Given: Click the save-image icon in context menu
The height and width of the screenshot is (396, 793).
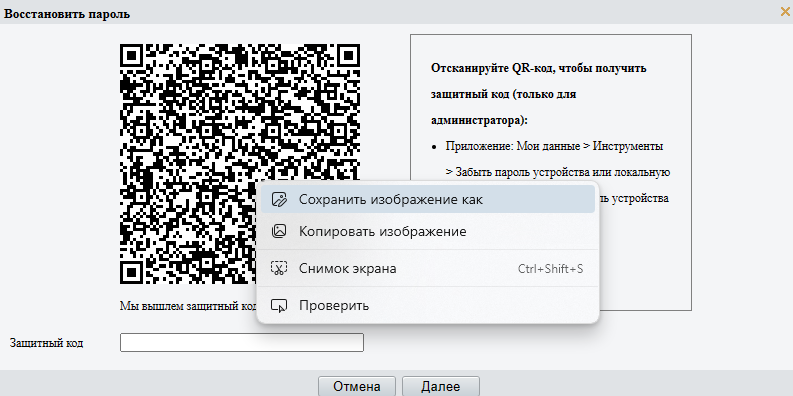Looking at the screenshot, I should (279, 199).
